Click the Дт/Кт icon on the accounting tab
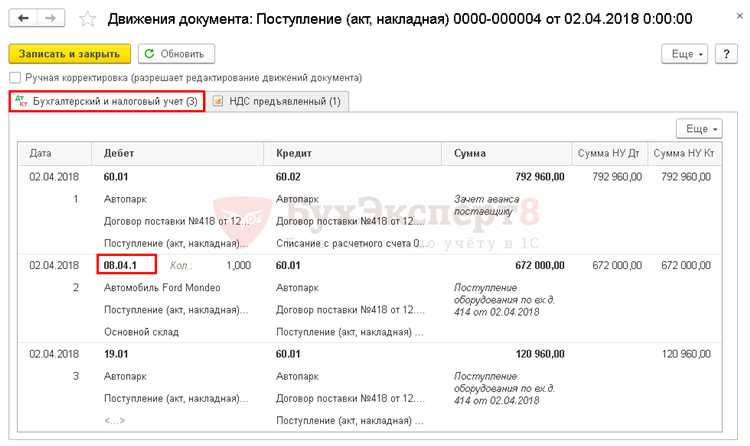This screenshot has height=446, width=750. 22,100
